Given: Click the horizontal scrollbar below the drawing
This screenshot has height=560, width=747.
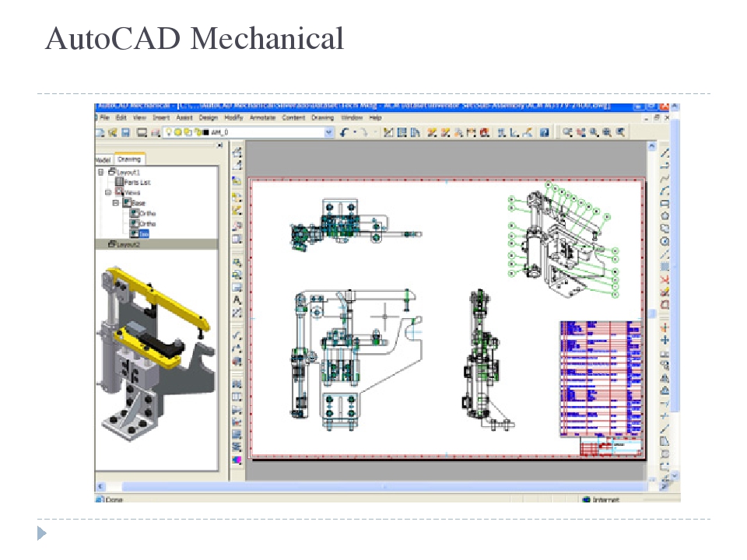Looking at the screenshot, I should [384, 487].
